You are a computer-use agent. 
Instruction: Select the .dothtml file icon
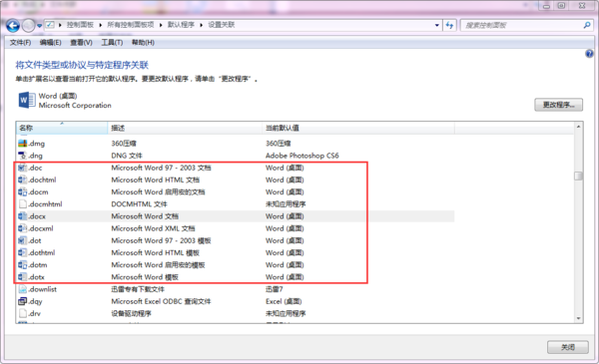[23, 252]
